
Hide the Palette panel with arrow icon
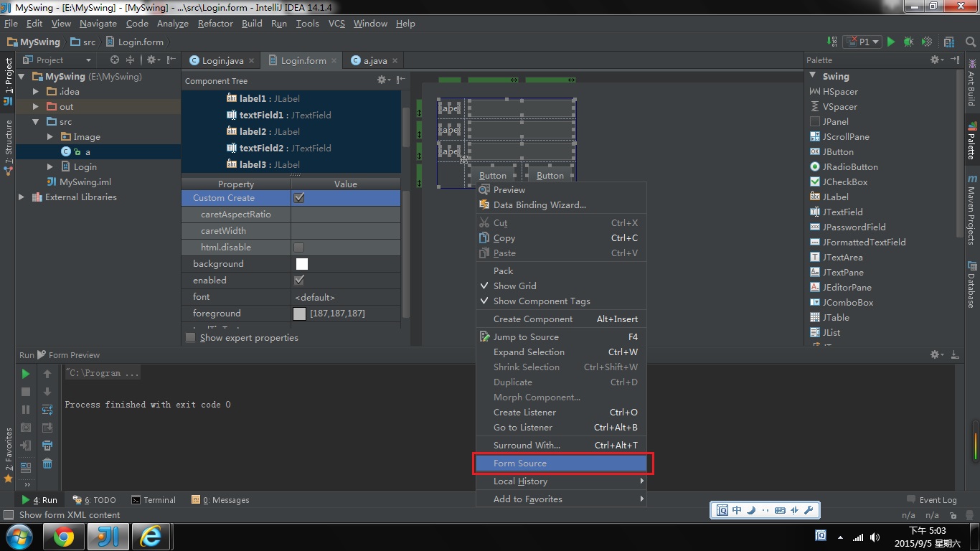(955, 60)
